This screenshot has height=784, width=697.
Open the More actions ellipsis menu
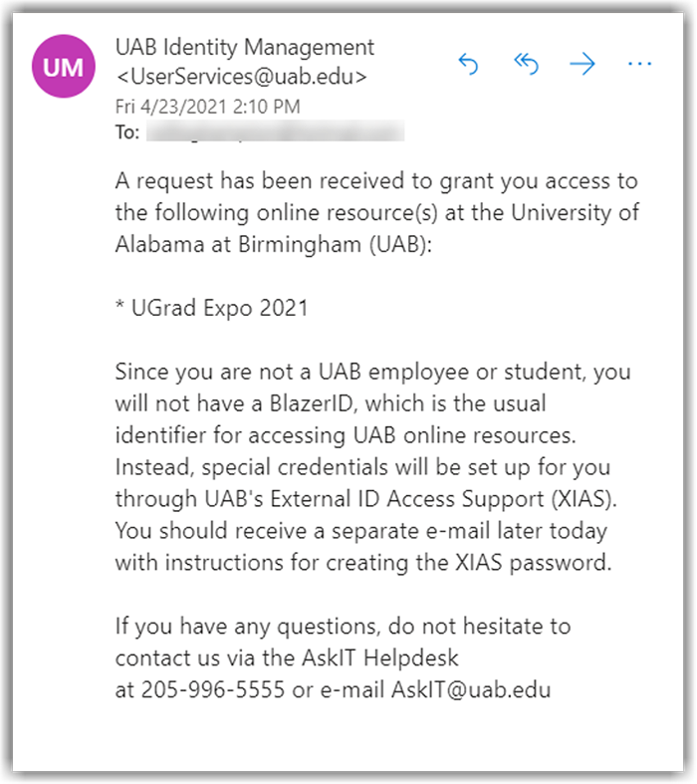point(638,65)
